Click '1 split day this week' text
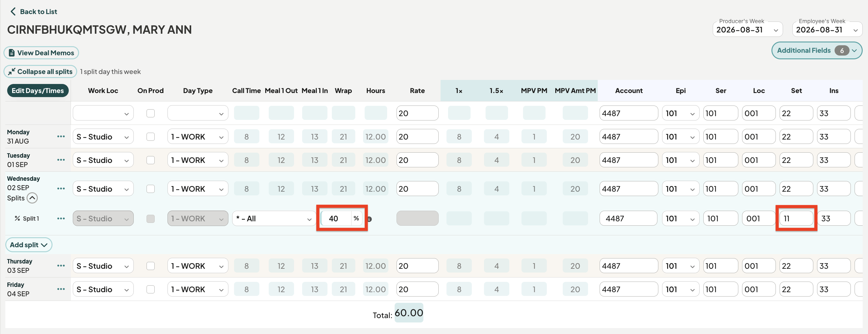This screenshot has width=868, height=334. tap(110, 72)
